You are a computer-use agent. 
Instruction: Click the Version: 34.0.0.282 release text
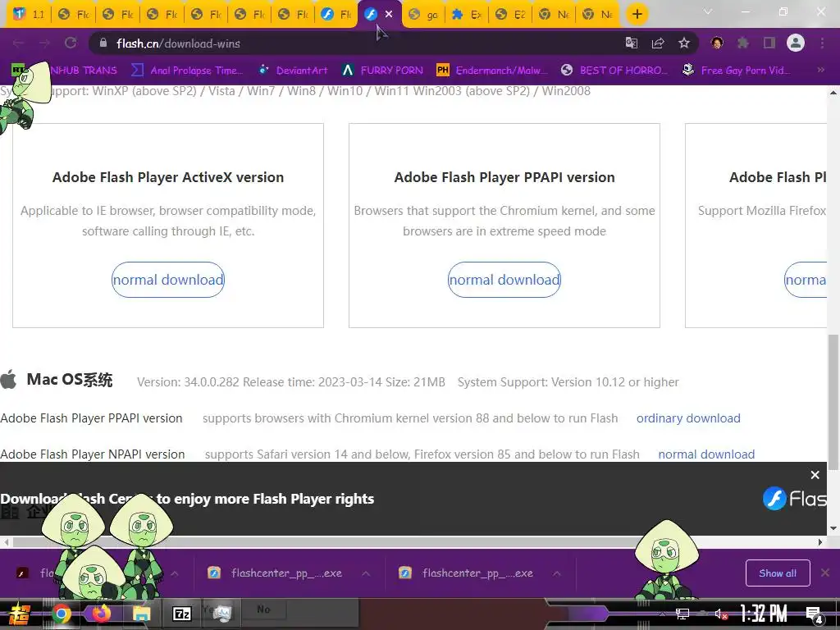(x=291, y=382)
